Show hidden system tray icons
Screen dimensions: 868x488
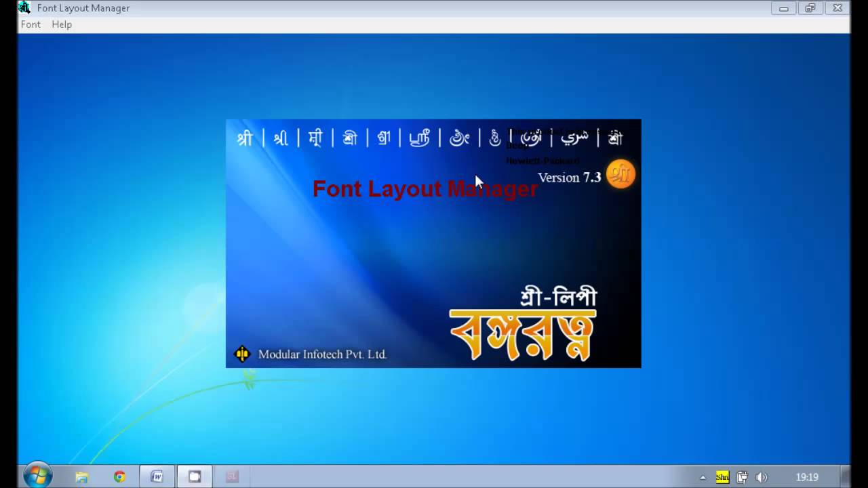pos(703,477)
